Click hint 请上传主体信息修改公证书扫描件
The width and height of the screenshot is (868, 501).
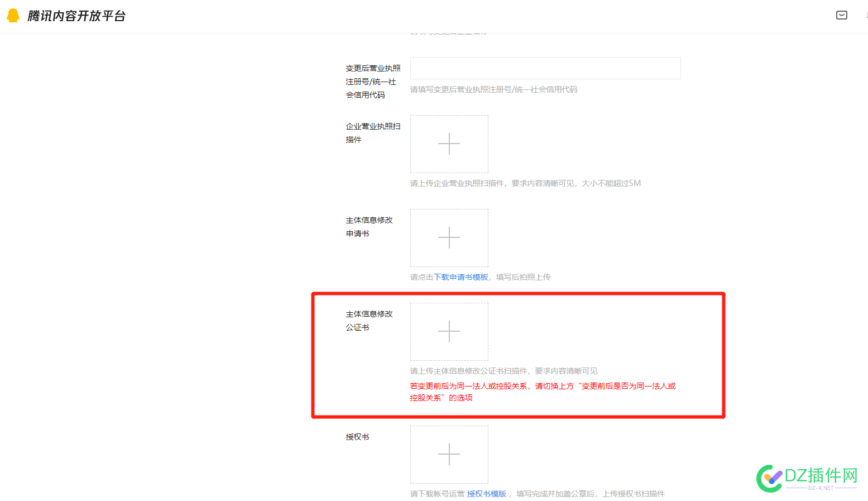(x=503, y=371)
